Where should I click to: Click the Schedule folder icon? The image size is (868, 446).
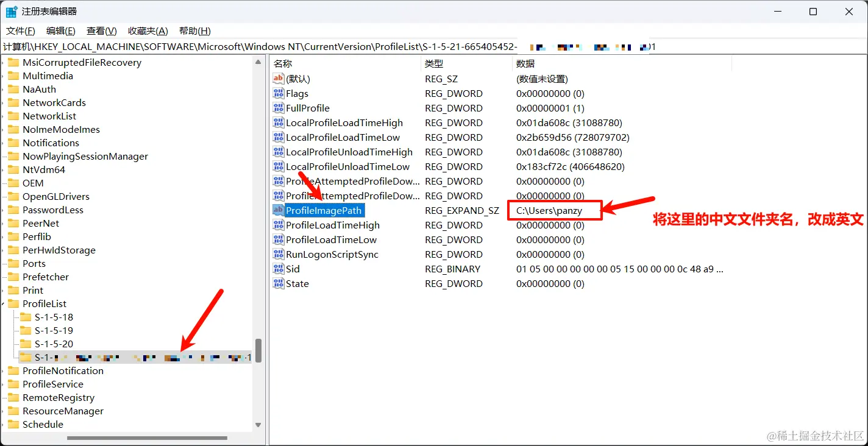click(13, 424)
